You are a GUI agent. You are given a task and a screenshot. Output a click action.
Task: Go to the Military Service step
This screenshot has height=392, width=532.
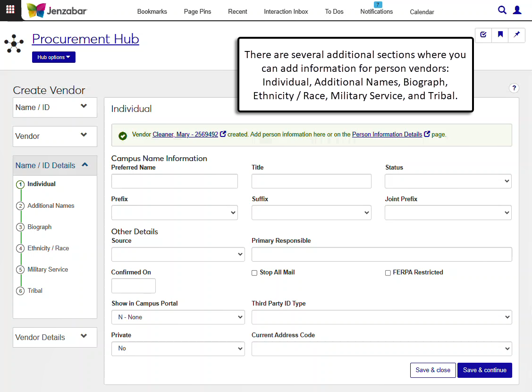48,270
